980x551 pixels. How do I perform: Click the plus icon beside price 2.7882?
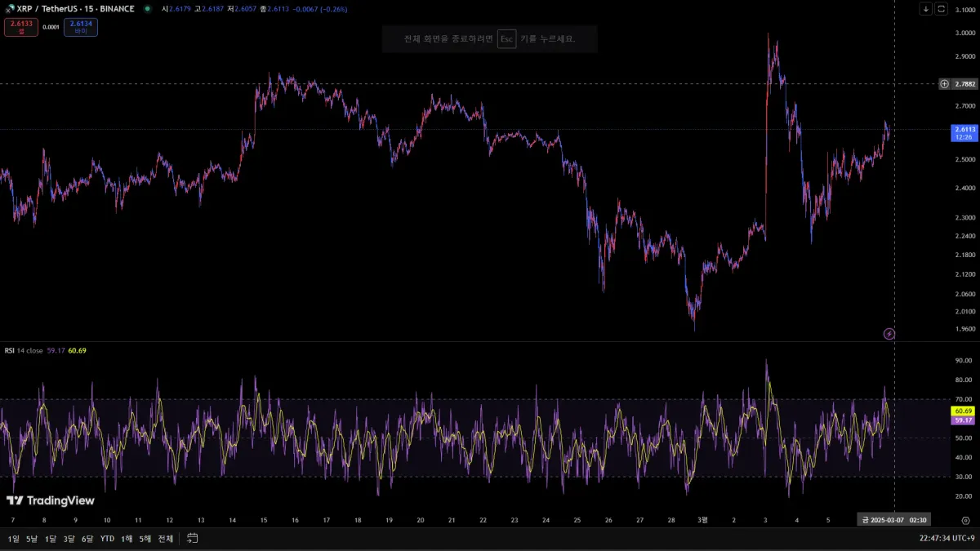[944, 83]
